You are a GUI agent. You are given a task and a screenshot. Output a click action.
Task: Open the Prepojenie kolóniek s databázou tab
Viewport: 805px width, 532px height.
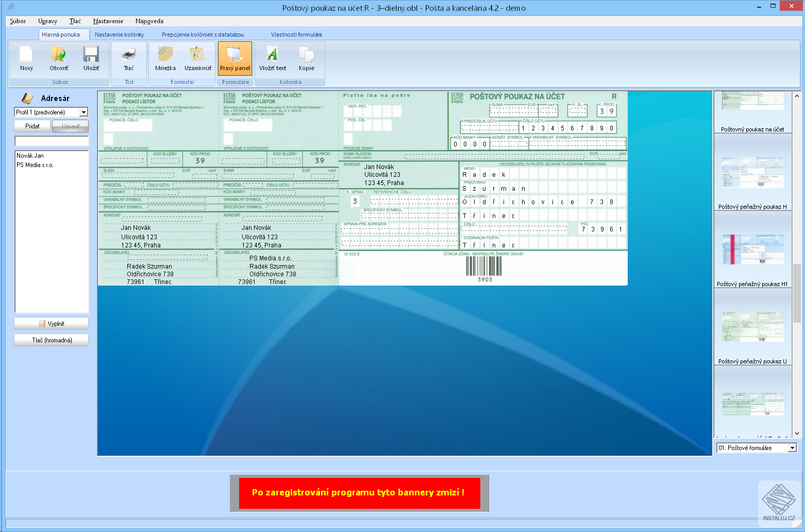tap(203, 35)
